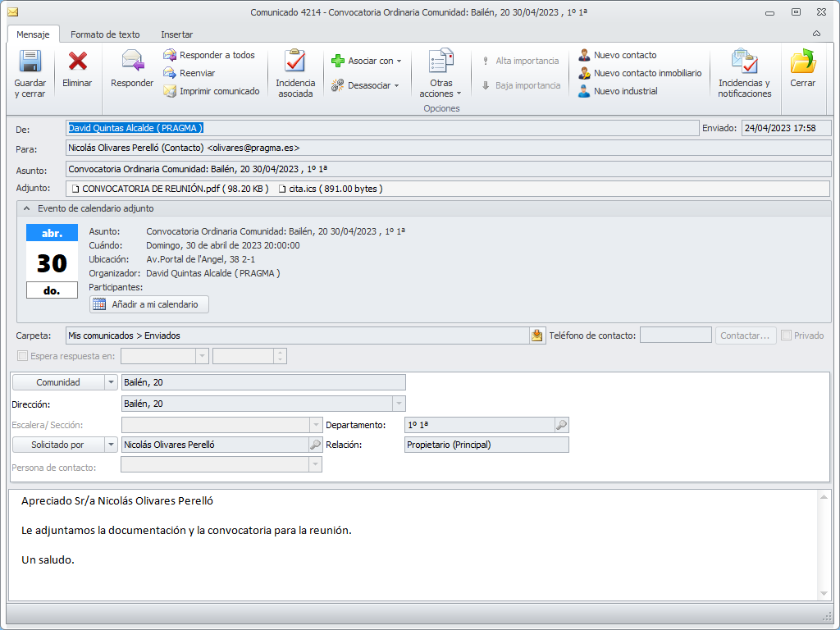
Task: Click the Teléfono de contacto field
Action: (x=676, y=336)
